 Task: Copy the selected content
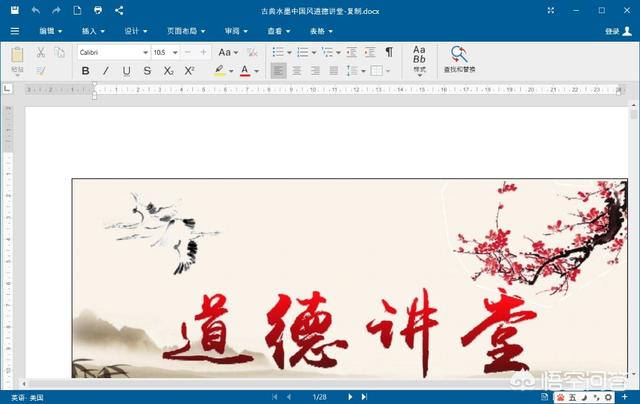[x=60, y=52]
